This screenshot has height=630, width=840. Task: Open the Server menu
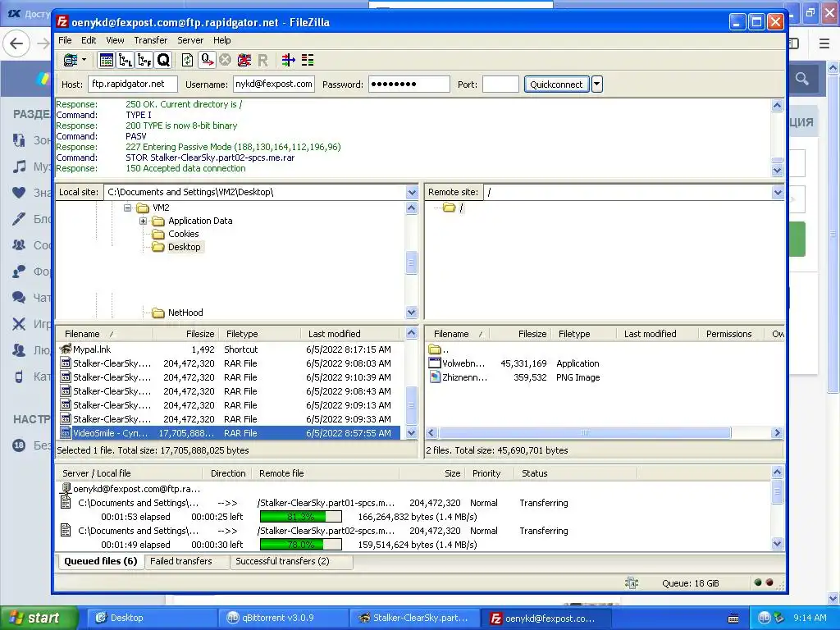(x=190, y=40)
